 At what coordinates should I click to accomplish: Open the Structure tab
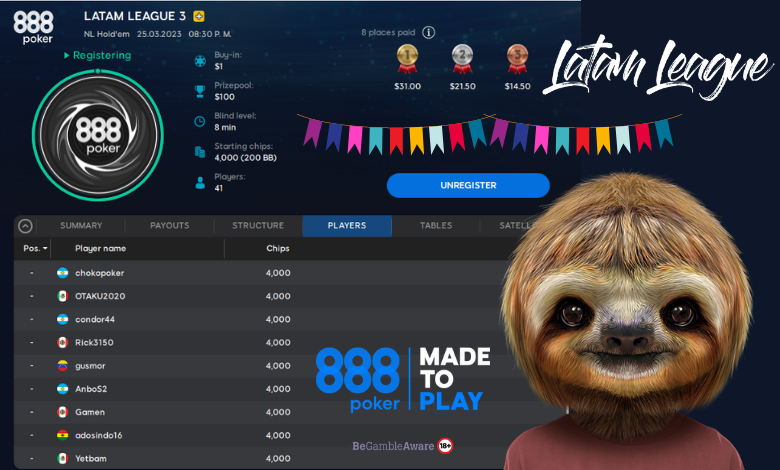tap(258, 226)
